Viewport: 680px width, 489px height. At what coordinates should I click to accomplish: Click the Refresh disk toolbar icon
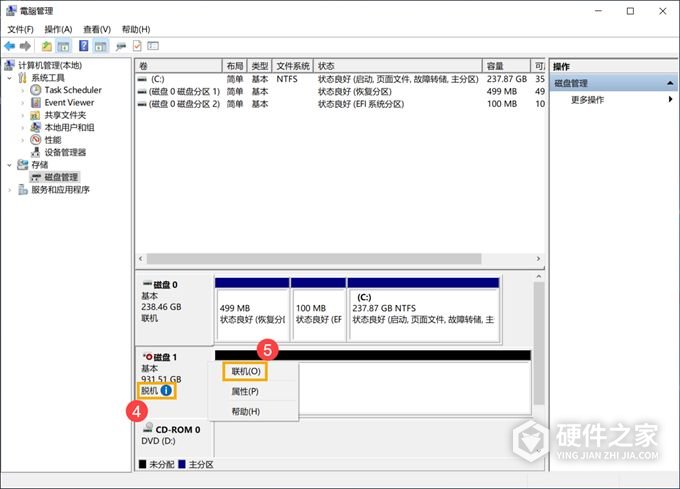pyautogui.click(x=121, y=46)
